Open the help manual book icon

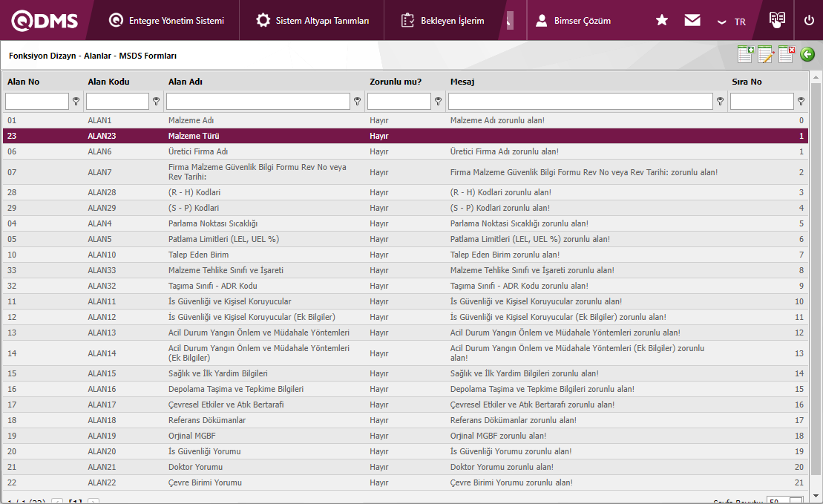point(777,20)
